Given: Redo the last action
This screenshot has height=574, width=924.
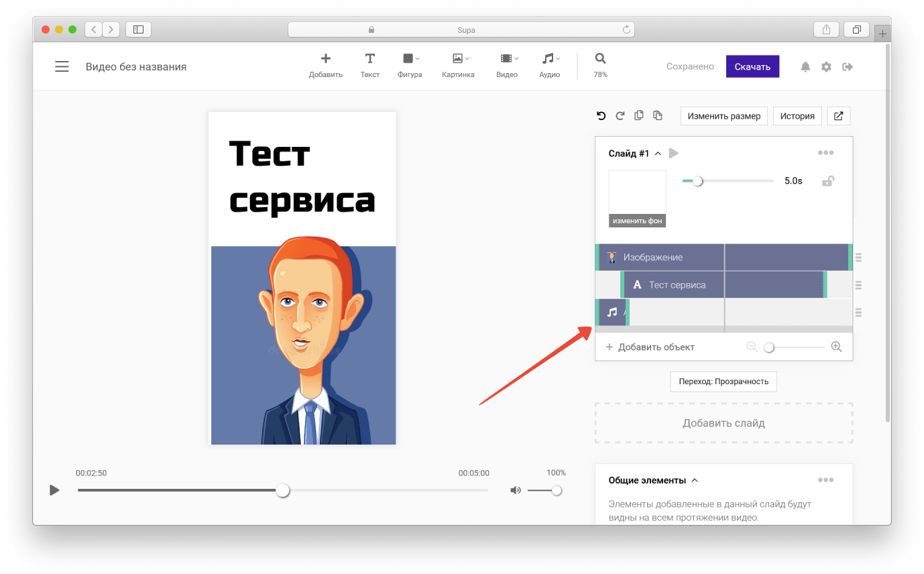Looking at the screenshot, I should tap(620, 116).
